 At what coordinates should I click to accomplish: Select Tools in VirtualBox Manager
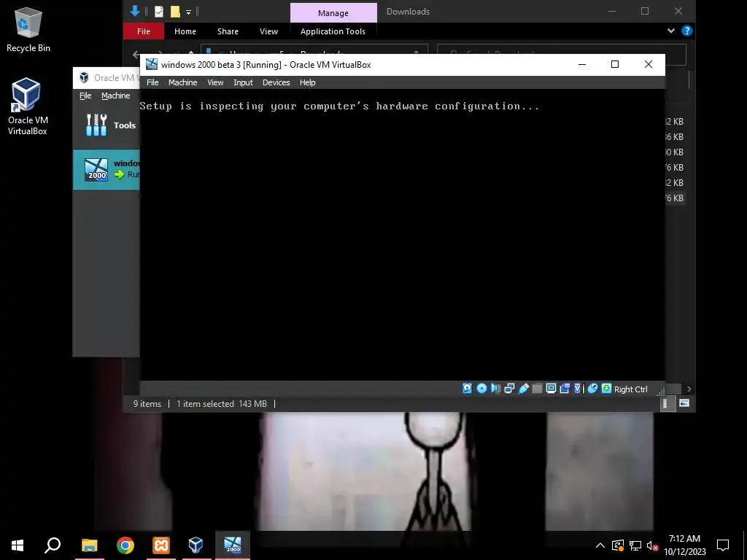point(107,125)
